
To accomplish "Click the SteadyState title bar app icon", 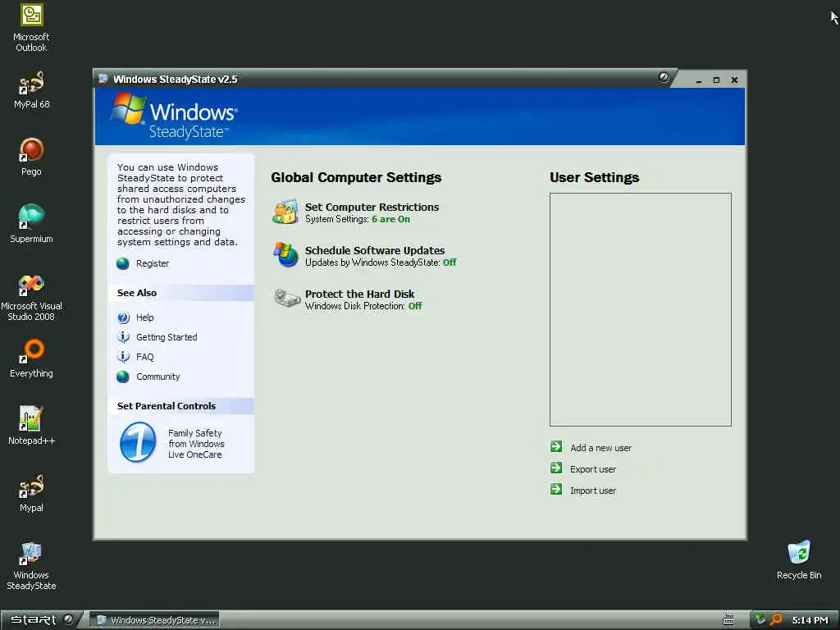I will point(103,79).
